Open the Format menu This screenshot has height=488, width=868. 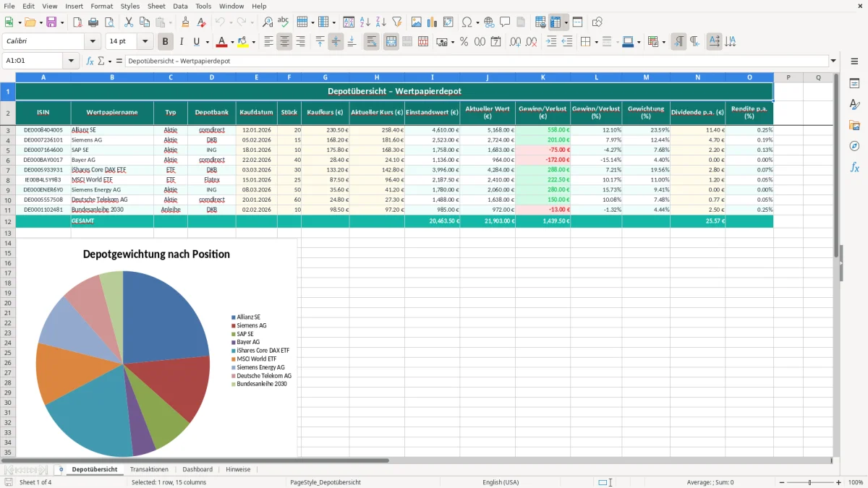[x=101, y=6]
